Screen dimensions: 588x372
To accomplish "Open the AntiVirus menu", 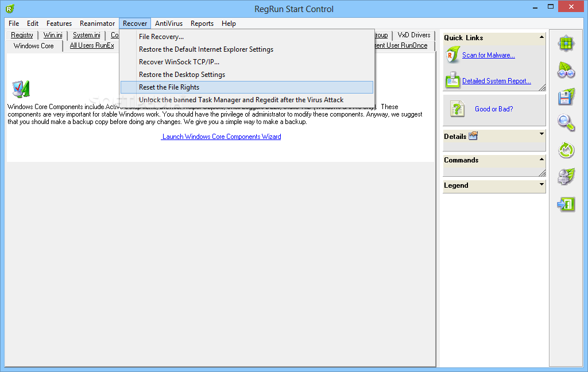I will pos(169,23).
